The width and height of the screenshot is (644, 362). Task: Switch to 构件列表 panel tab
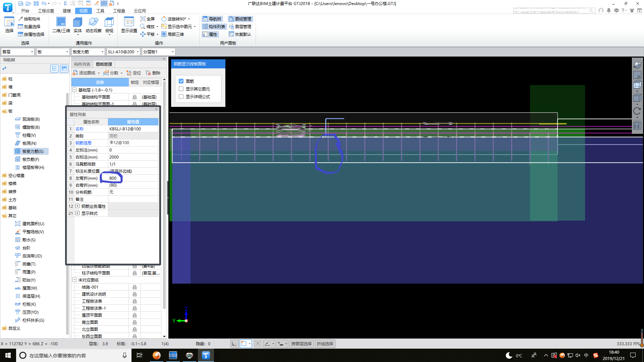82,64
